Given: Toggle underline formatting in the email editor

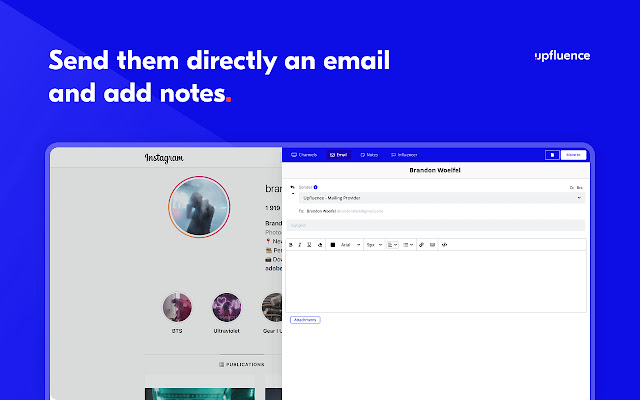Looking at the screenshot, I should pyautogui.click(x=309, y=245).
